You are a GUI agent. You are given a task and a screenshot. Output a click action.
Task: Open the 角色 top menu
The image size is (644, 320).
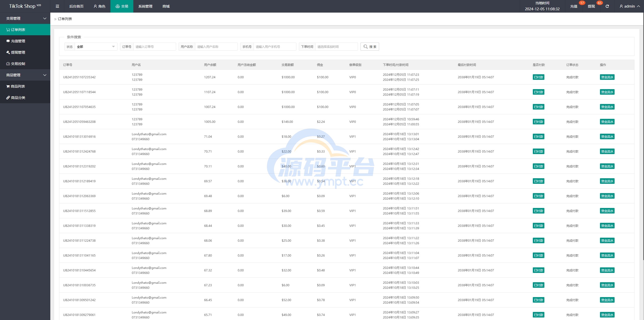pos(99,6)
